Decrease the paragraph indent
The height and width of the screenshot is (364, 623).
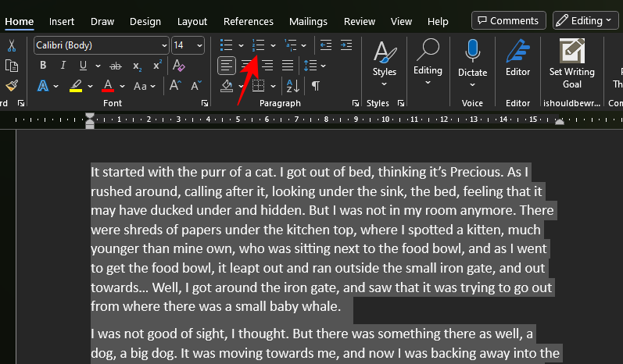tap(326, 45)
